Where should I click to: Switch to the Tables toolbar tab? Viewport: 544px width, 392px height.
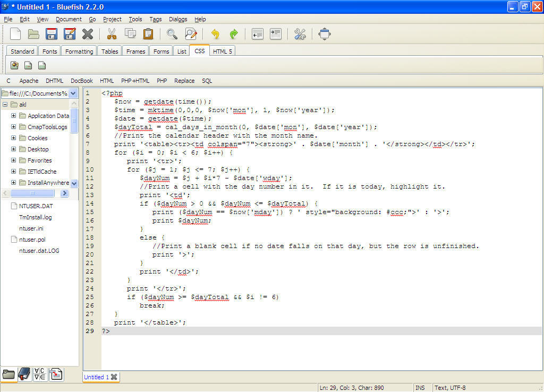(x=109, y=51)
